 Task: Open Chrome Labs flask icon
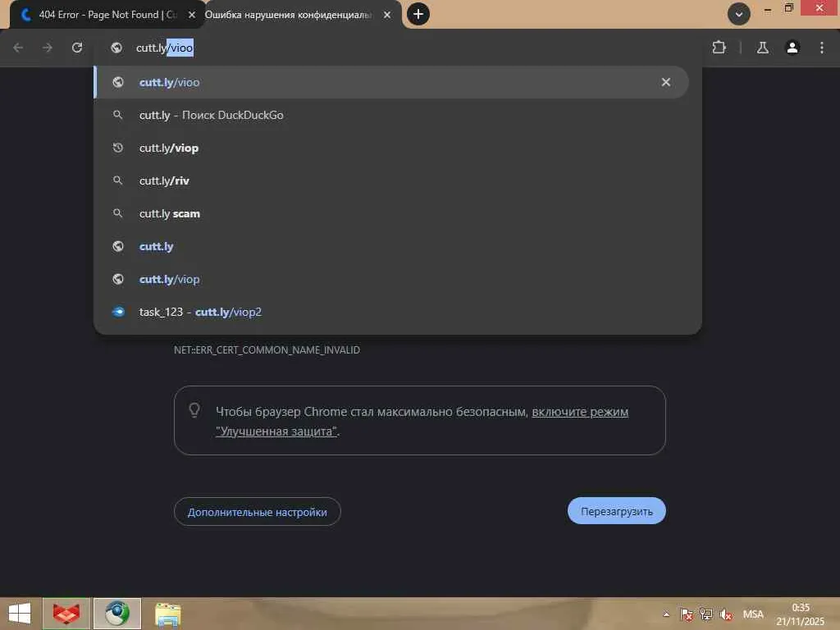(763, 48)
